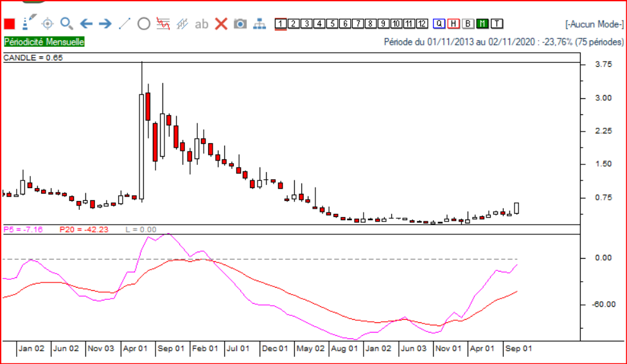Click the 0.75 price axis label
627x364 pixels.
[x=603, y=198]
